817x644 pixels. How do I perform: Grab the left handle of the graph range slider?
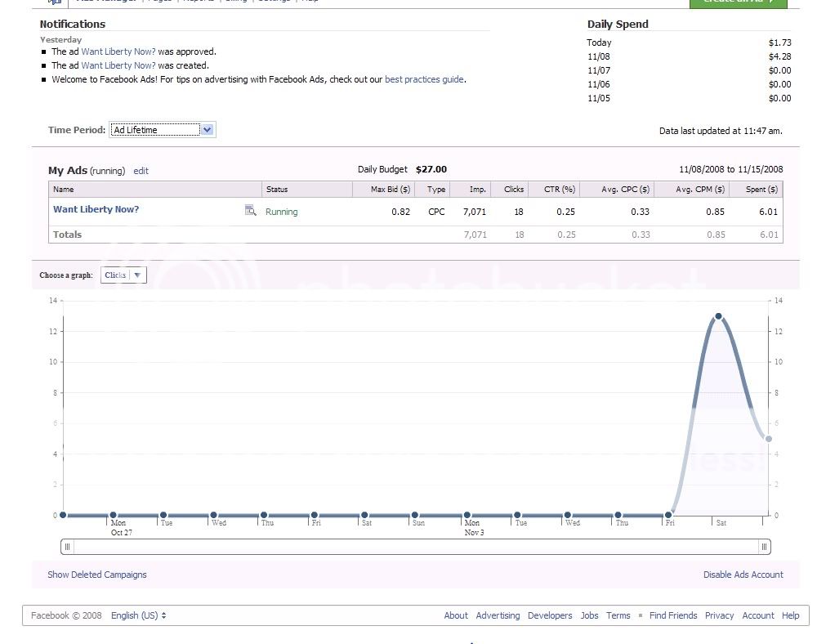click(x=67, y=547)
